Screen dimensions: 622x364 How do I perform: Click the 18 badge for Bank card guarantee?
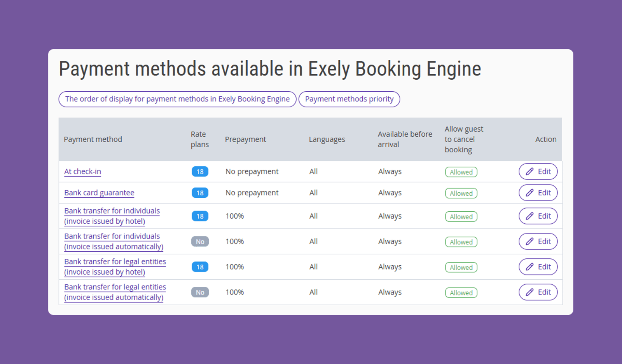tap(200, 193)
